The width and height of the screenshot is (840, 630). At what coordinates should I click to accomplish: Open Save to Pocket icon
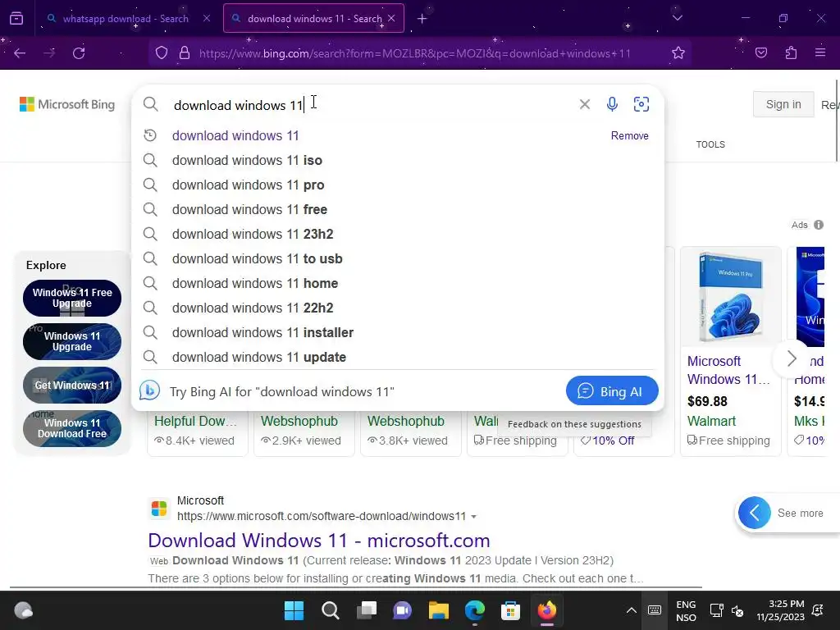click(x=761, y=53)
